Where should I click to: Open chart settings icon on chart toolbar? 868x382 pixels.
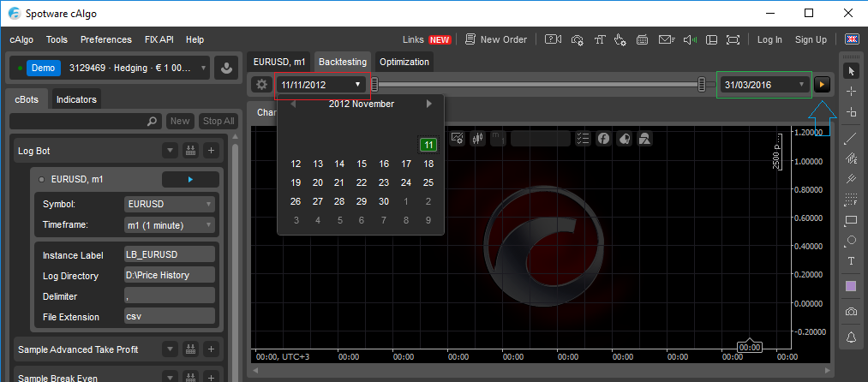click(458, 139)
